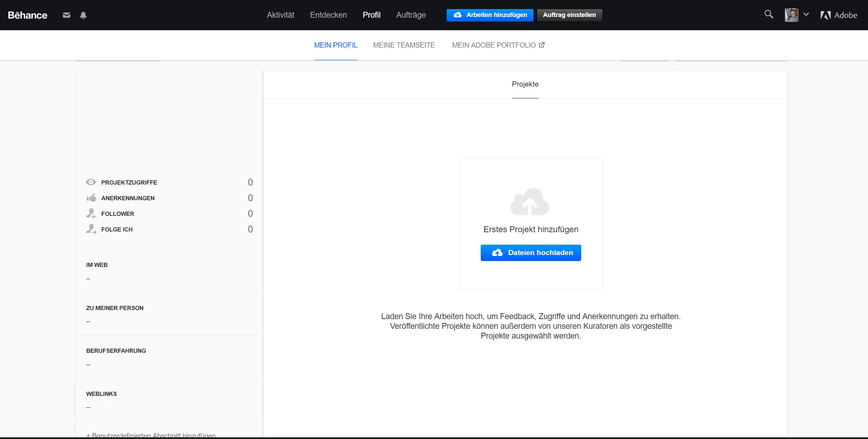Go to the Aktivität menu

click(280, 15)
